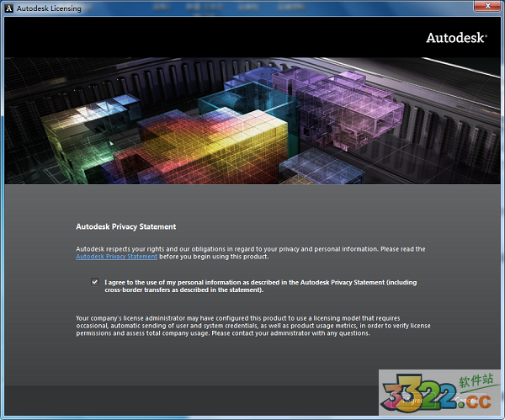
Task: Click the 'Autodesk Licensing' window title
Action: (49, 8)
